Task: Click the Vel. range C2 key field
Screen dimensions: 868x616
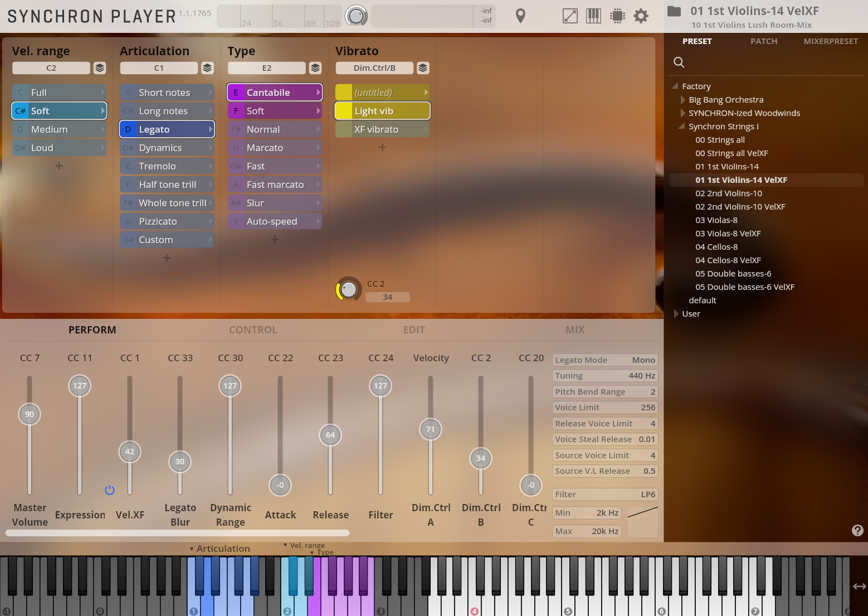Action: coord(51,68)
